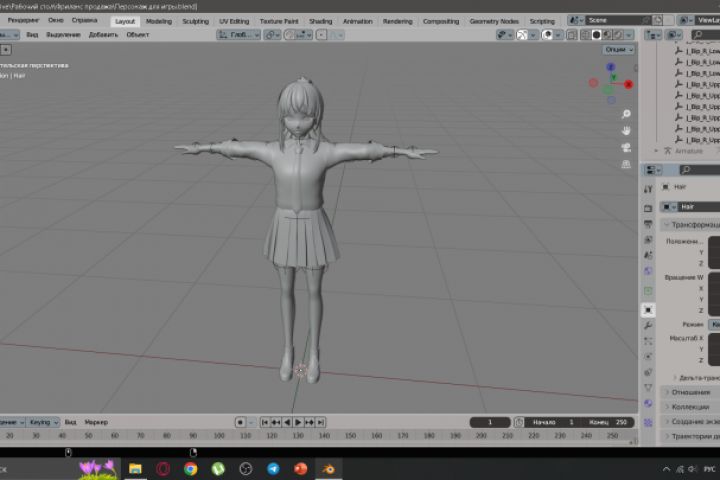The width and height of the screenshot is (720, 480).
Task: Open Google Chrome from the taskbar
Action: [x=191, y=469]
